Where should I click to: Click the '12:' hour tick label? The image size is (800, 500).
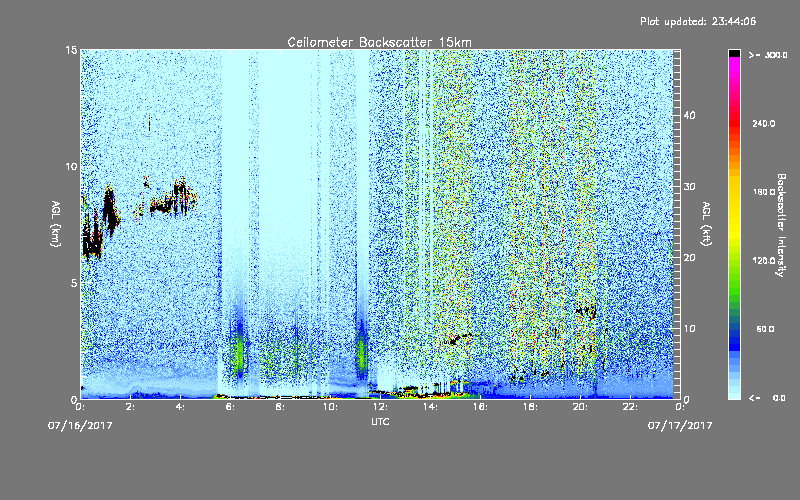coord(380,407)
